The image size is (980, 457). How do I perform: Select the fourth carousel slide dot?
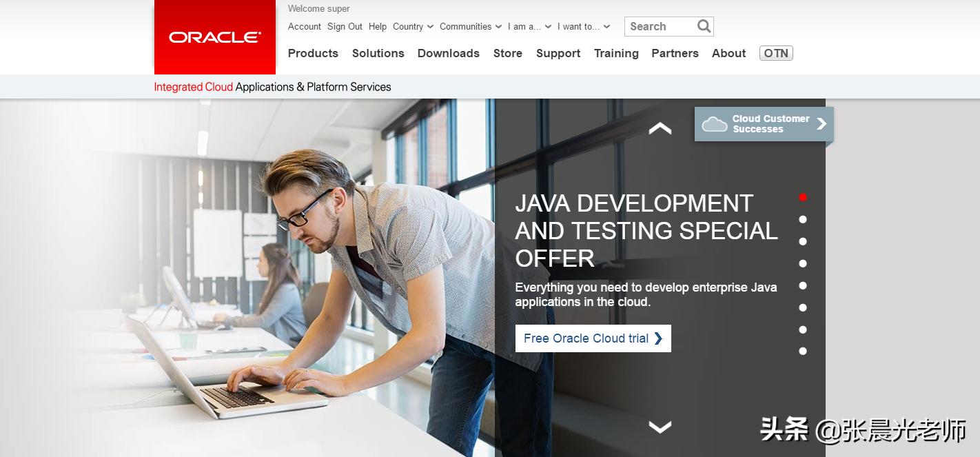click(803, 263)
